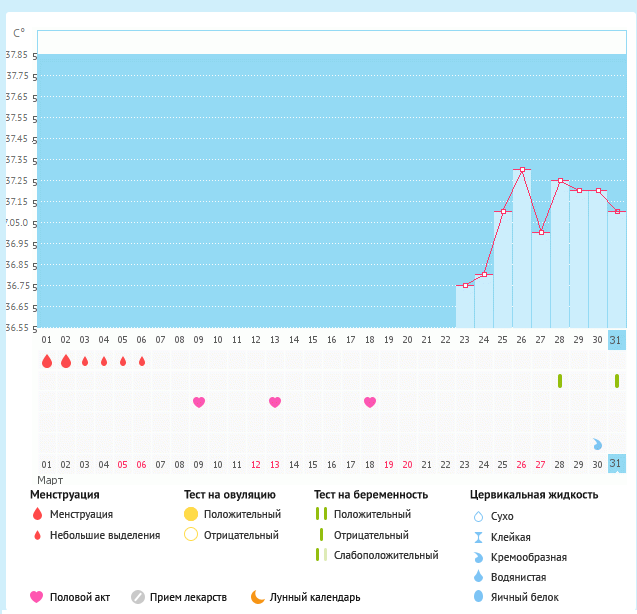Click the cervical fluid drop on day 30

(x=598, y=444)
